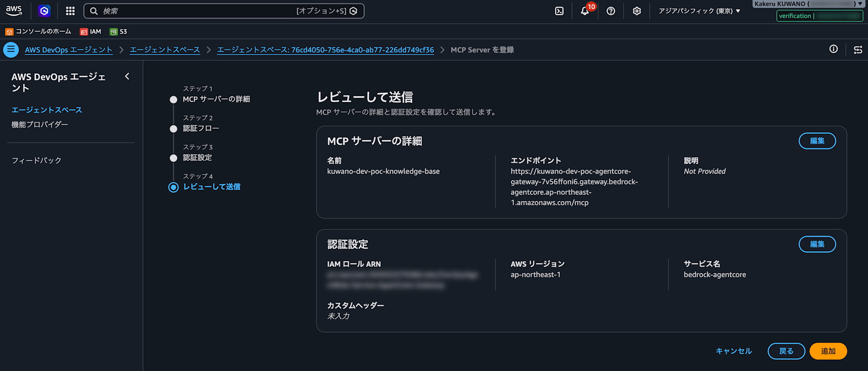Select the endpoint URL text
The height and width of the screenshot is (371, 868).
pyautogui.click(x=574, y=187)
